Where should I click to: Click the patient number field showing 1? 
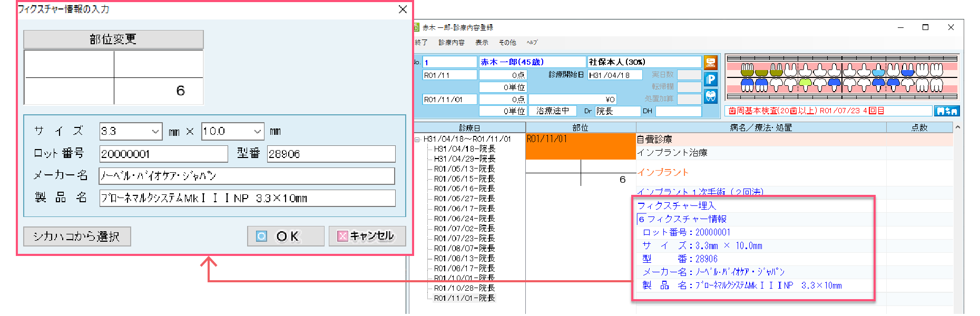tap(450, 62)
